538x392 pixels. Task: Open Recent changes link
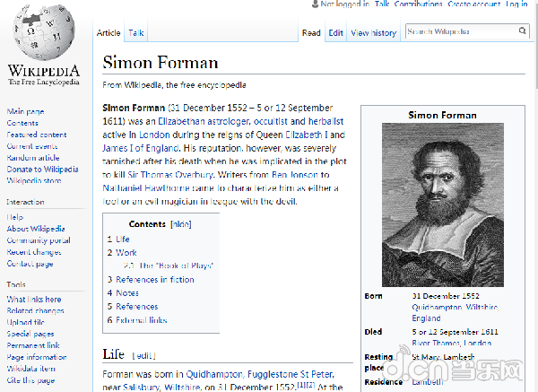34,252
